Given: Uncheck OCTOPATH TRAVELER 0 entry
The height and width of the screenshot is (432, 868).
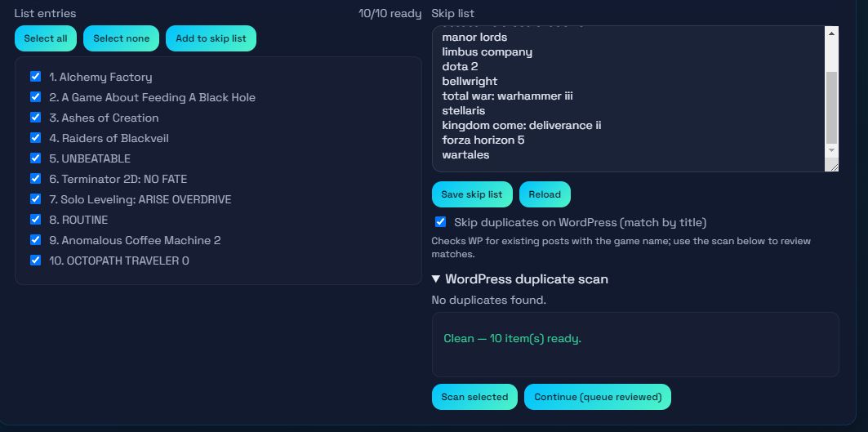Looking at the screenshot, I should [x=35, y=261].
